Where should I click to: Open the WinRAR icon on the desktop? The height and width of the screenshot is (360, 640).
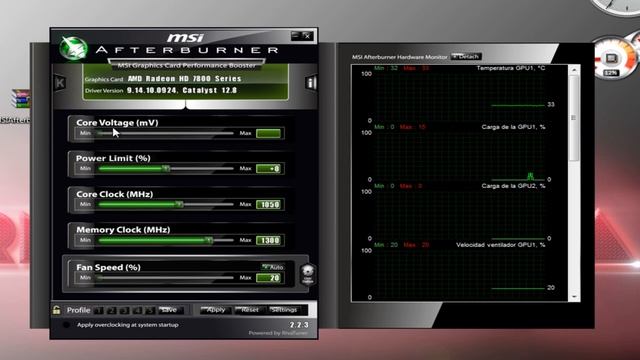pyautogui.click(x=21, y=99)
